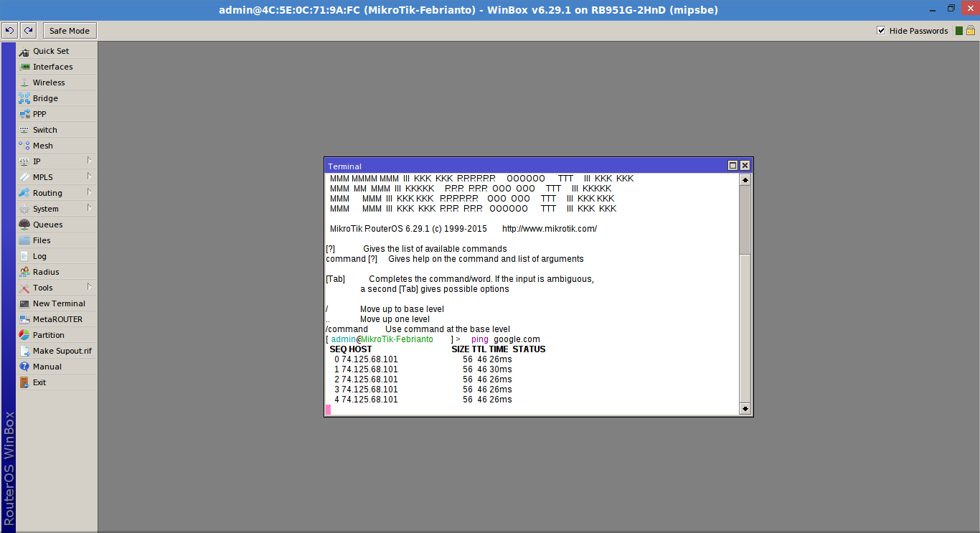Click the google.com ping target text
Viewport: 980px width, 533px height.
coord(517,339)
